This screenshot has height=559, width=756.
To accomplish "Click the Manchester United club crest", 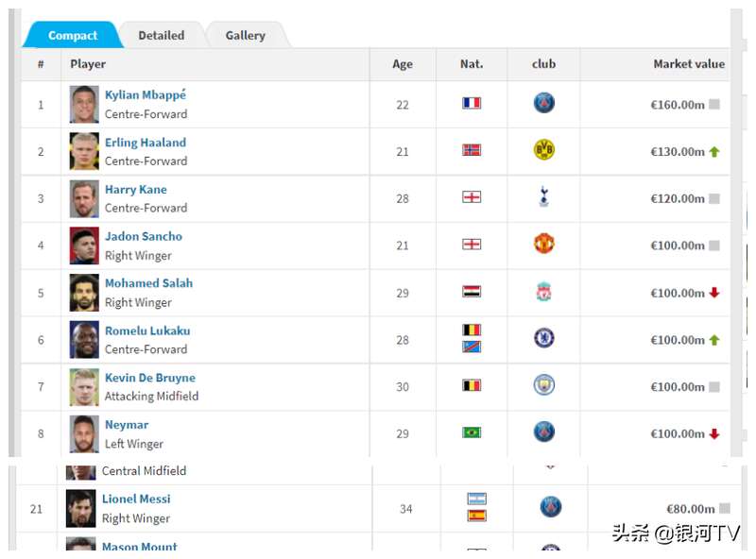I will point(544,244).
